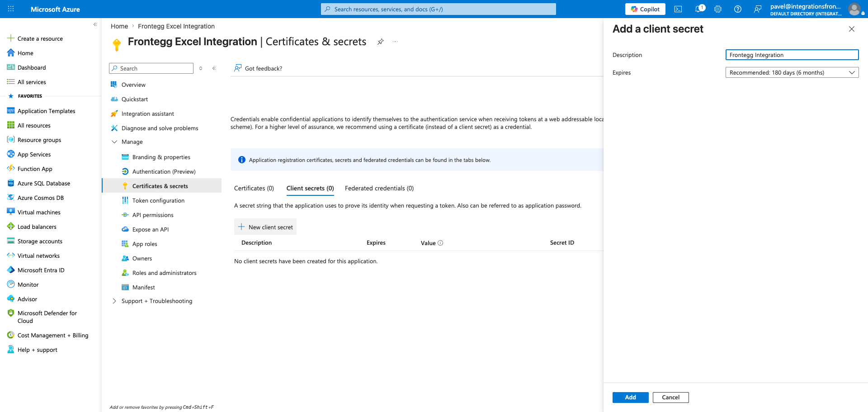Click the Add button

(x=630, y=397)
